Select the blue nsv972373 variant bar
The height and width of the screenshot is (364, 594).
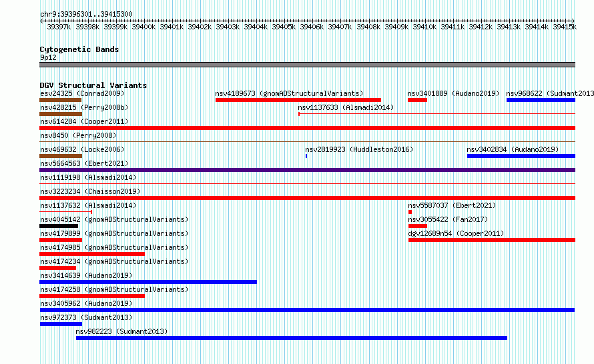61,324
